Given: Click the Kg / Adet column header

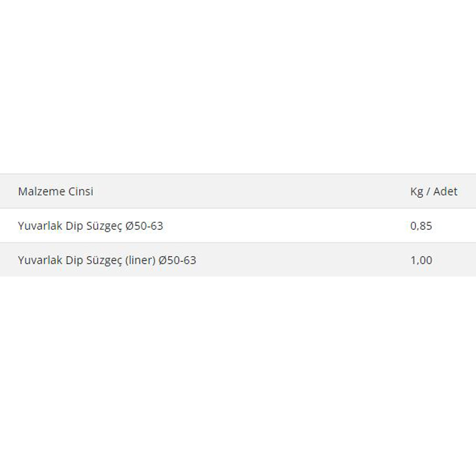Looking at the screenshot, I should [434, 191].
